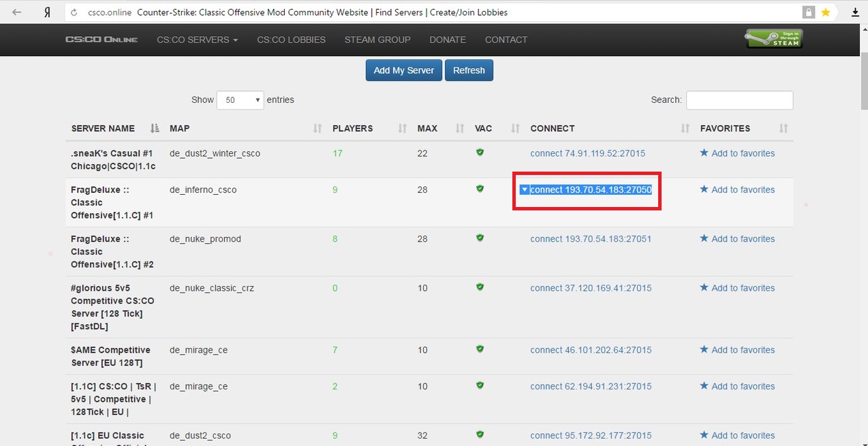
Task: Add FragDeluxe #2 server to favorites
Action: (737, 238)
